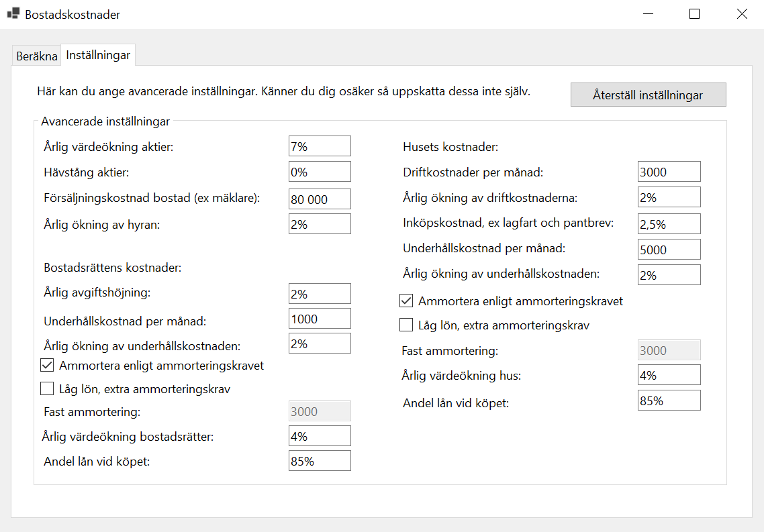
Task: Click the Driftkostnader per månad field
Action: (x=669, y=172)
